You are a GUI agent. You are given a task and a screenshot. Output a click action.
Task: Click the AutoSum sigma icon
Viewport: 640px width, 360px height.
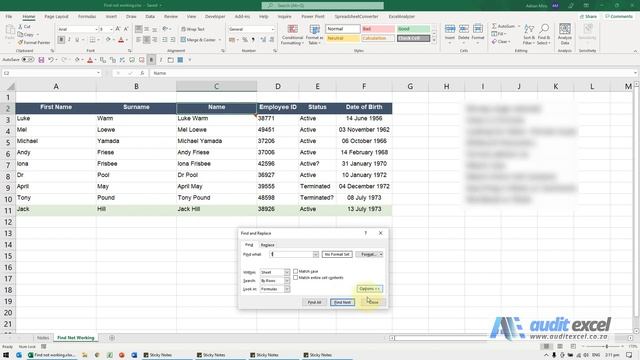coord(494,26)
